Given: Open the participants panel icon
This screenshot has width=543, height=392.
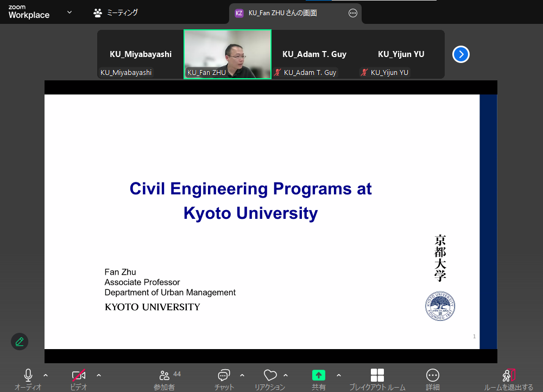Looking at the screenshot, I should pos(165,375).
